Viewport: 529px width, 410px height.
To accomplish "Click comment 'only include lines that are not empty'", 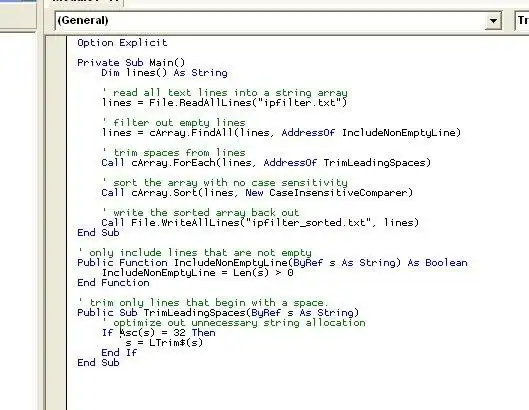I will click(x=195, y=253).
